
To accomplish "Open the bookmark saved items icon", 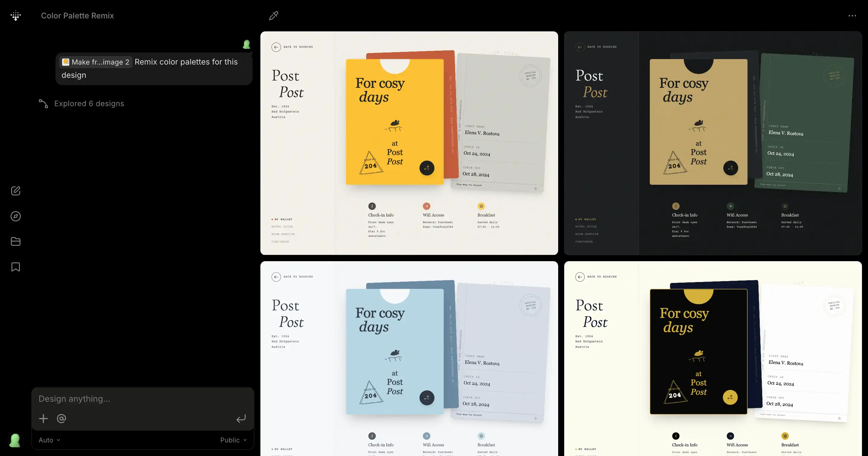I will [15, 267].
